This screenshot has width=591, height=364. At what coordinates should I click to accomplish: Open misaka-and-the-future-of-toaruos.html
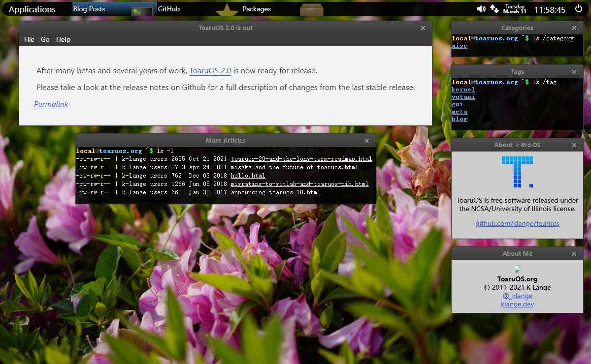tap(295, 167)
